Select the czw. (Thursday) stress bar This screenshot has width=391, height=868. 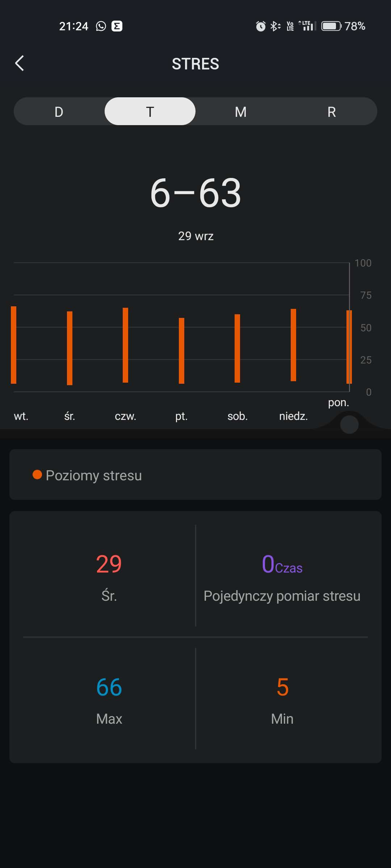125,345
